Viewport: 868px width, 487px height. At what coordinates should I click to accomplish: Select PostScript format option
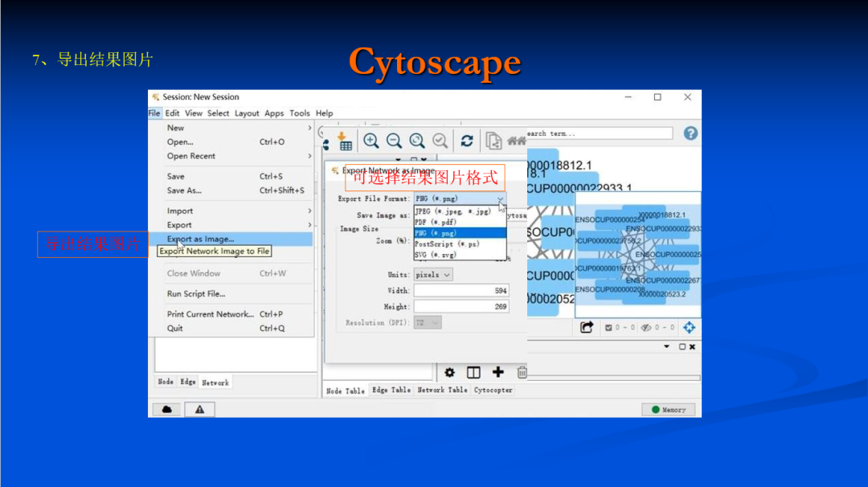(x=460, y=244)
